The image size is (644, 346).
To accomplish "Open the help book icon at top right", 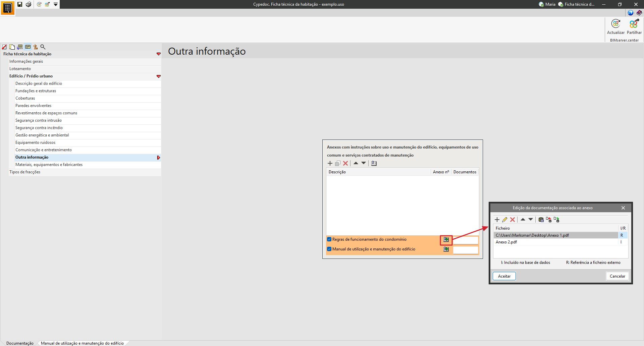I will pyautogui.click(x=639, y=13).
